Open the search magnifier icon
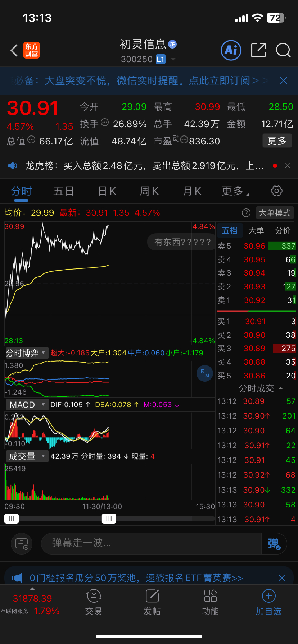 283,50
